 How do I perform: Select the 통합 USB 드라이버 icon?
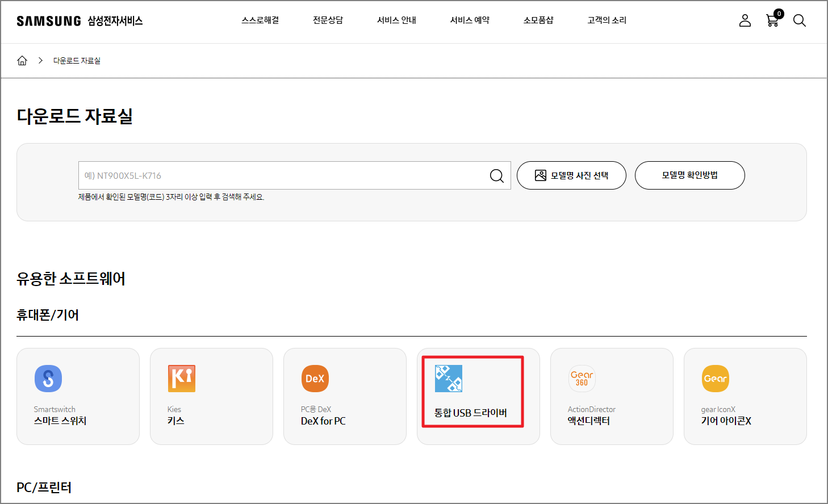click(x=449, y=379)
